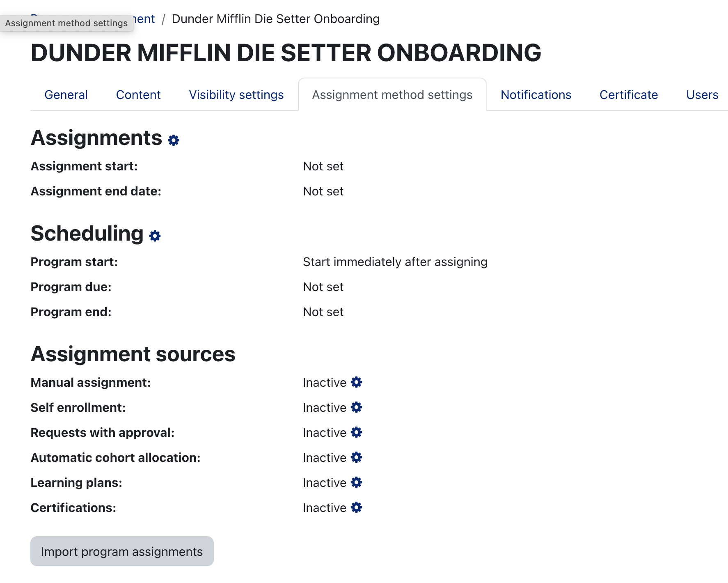This screenshot has height=583, width=728.
Task: Click the Scheduling section heading
Action: pos(87,234)
